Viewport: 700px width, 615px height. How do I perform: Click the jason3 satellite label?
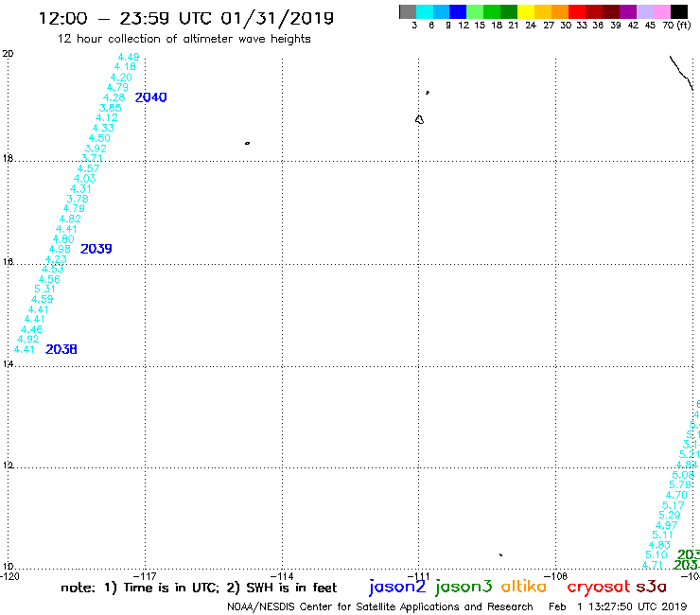pos(464,587)
